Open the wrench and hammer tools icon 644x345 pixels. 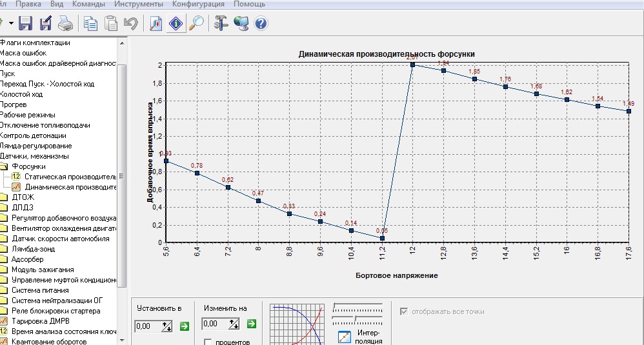click(x=221, y=24)
